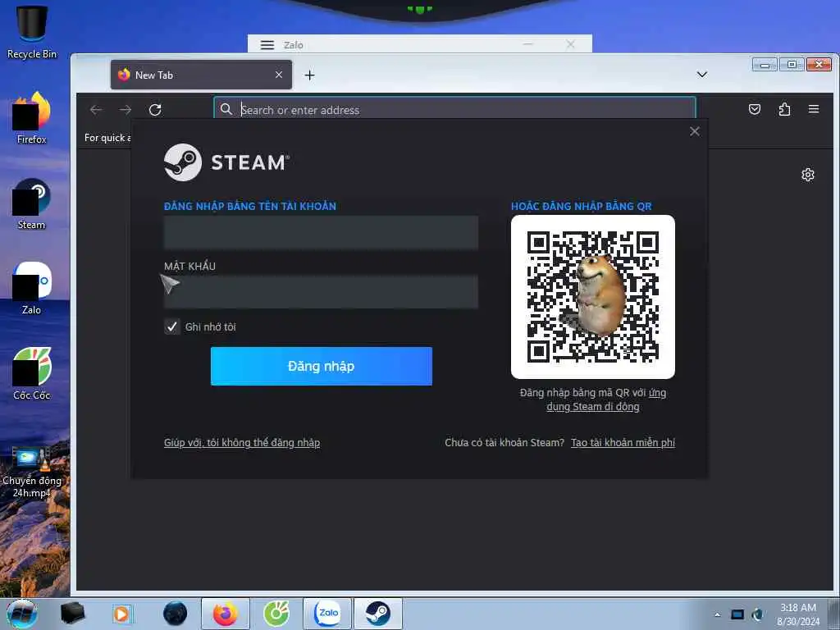Focus the Mật khẩu password field
Image resolution: width=840 pixels, height=630 pixels.
[321, 292]
